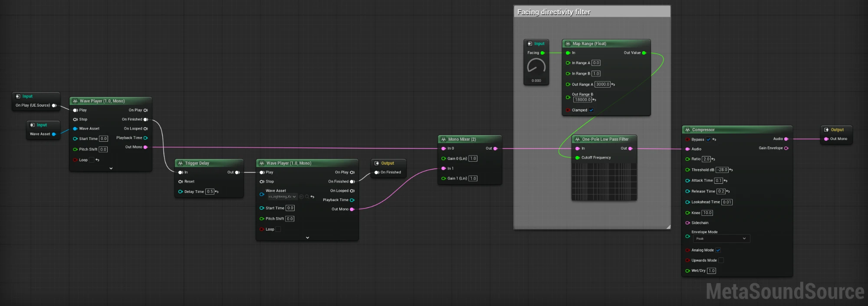
Task: Reset the Release Time value to default
Action: (728, 191)
